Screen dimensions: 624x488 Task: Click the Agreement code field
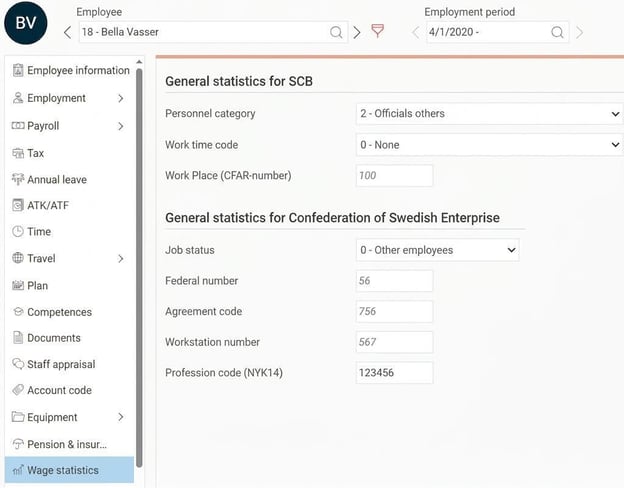coord(394,311)
